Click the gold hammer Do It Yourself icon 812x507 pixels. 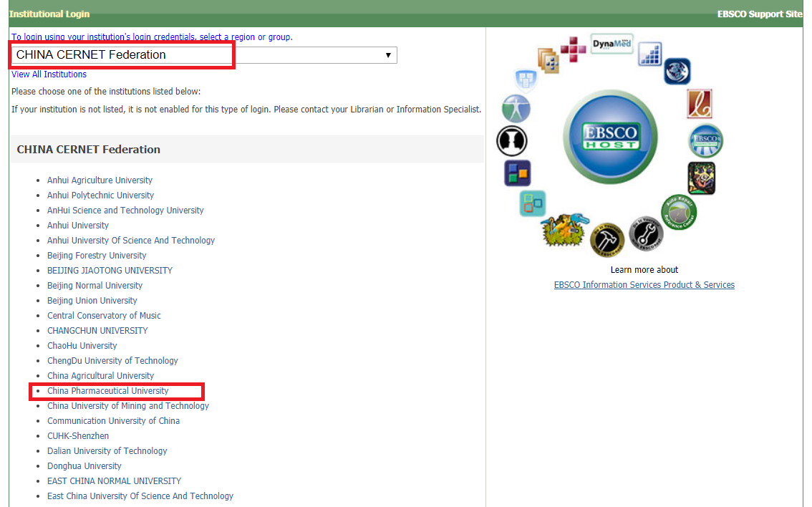pyautogui.click(x=607, y=239)
